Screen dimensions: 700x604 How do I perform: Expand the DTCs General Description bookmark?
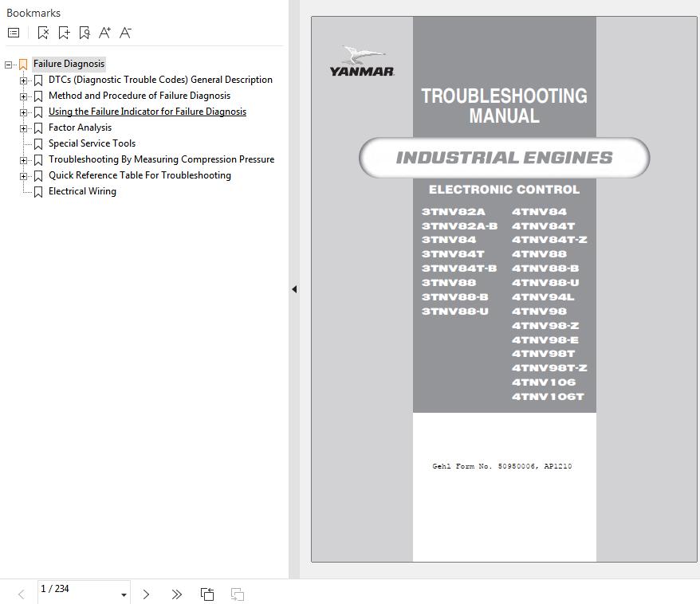(x=23, y=80)
